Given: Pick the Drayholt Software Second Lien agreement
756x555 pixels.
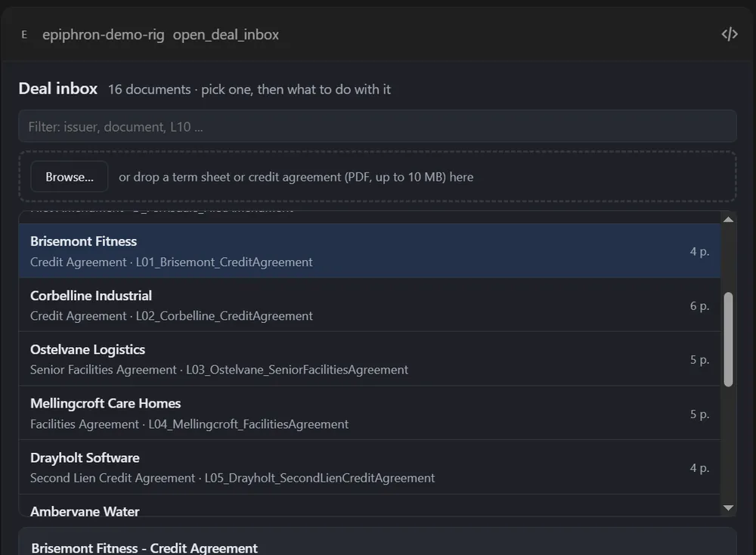Looking at the screenshot, I should coord(370,467).
